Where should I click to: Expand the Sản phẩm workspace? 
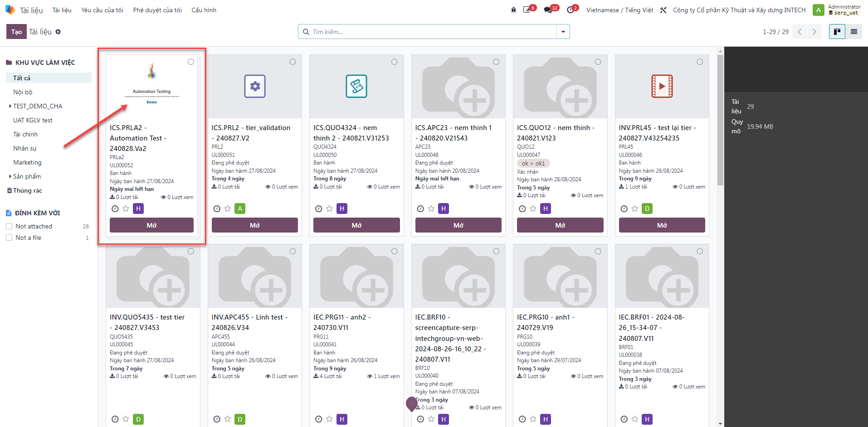pyautogui.click(x=10, y=176)
